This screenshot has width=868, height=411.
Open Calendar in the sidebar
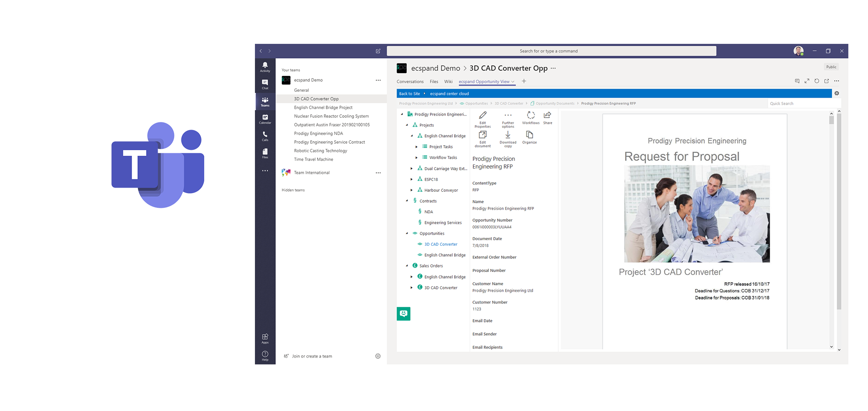(265, 119)
